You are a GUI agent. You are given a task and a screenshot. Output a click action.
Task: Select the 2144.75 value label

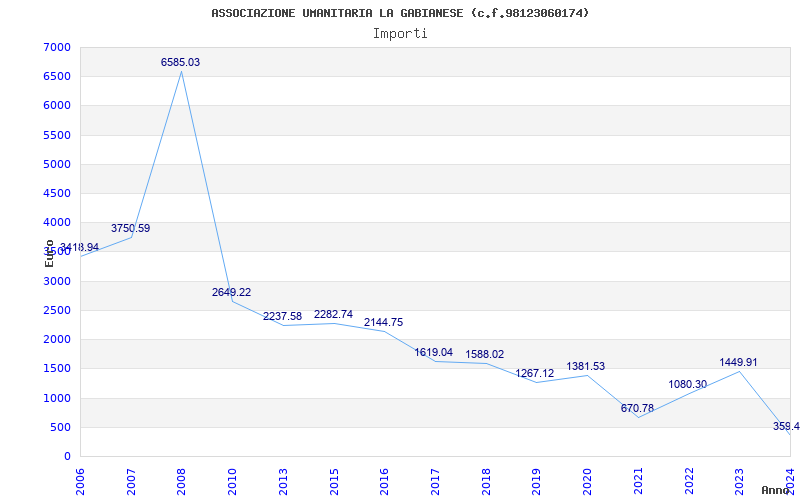[x=383, y=322]
